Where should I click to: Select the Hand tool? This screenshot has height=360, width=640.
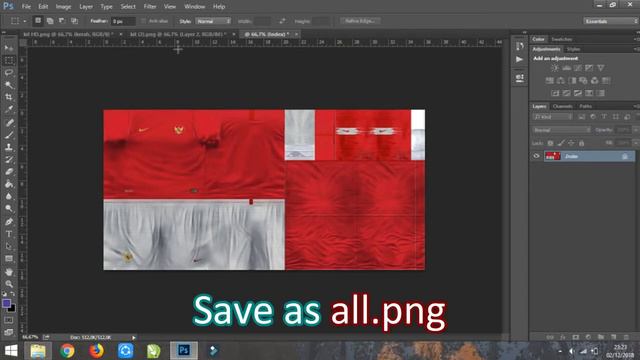click(9, 272)
